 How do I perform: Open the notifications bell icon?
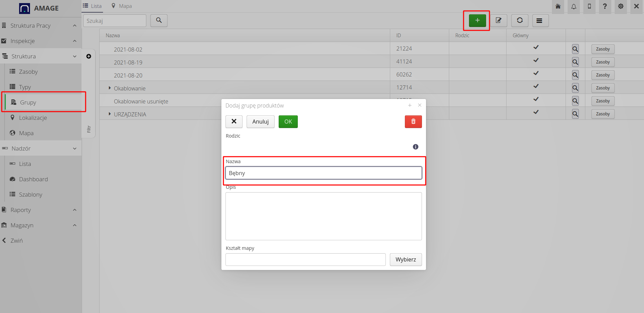tap(574, 6)
